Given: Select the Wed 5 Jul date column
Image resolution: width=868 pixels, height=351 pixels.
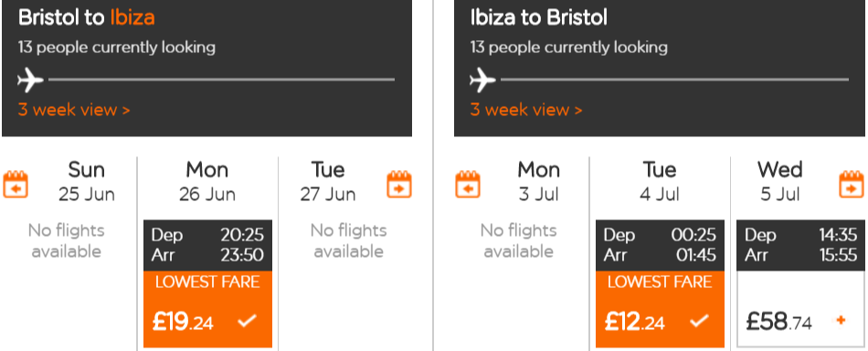Looking at the screenshot, I should pos(780,182).
